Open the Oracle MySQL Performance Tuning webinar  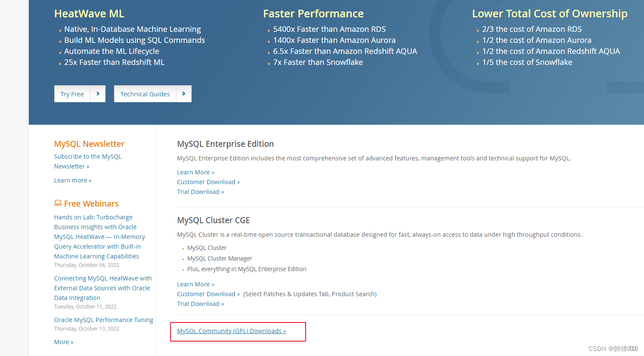[x=103, y=320]
